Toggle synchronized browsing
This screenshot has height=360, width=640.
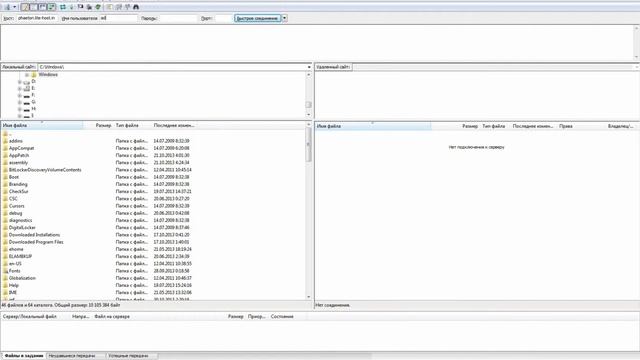(127, 7)
